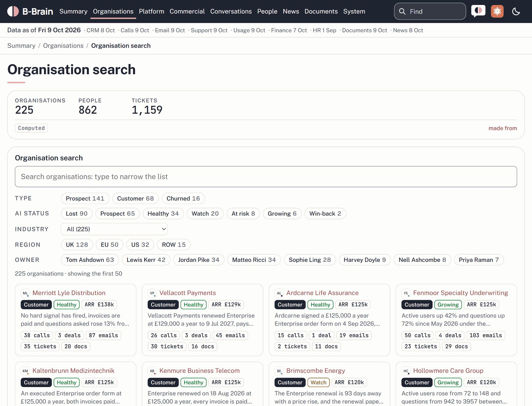Filter by region ROW 15
The width and height of the screenshot is (532, 406).
[x=174, y=245]
